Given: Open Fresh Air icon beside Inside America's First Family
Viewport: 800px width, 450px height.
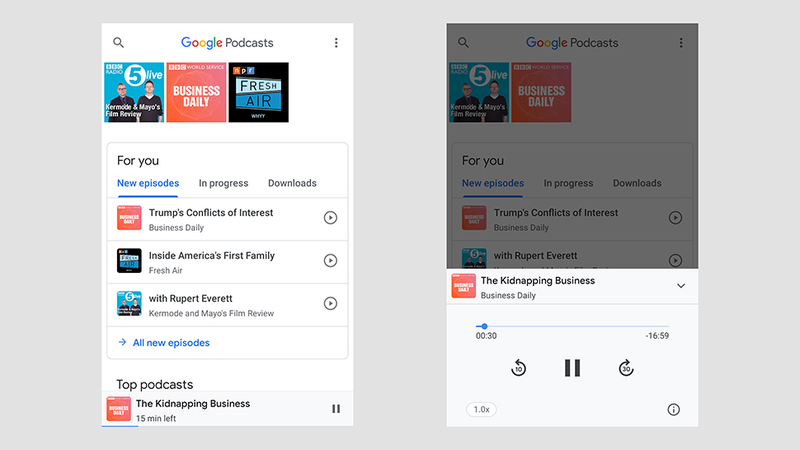Looking at the screenshot, I should pos(129,261).
